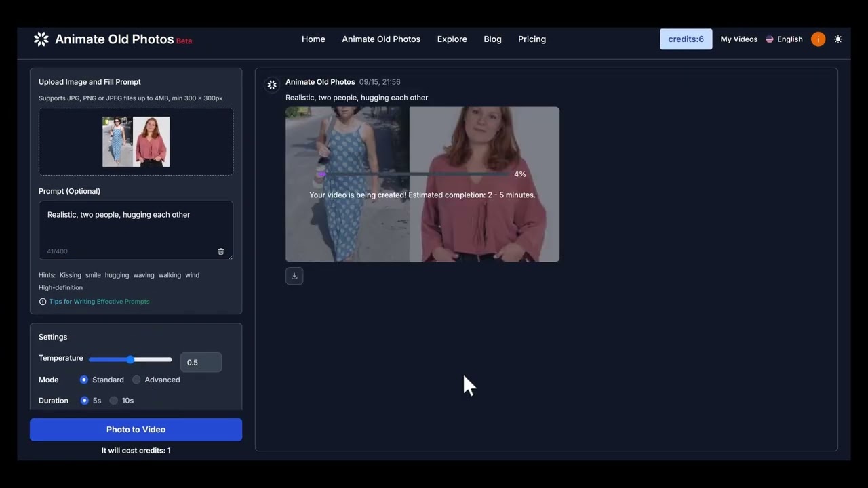Open the Pricing page
868x488 pixels.
click(532, 39)
